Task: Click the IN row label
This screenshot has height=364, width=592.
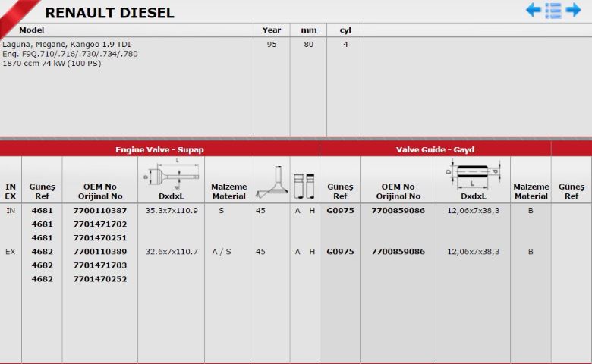Action: point(11,210)
